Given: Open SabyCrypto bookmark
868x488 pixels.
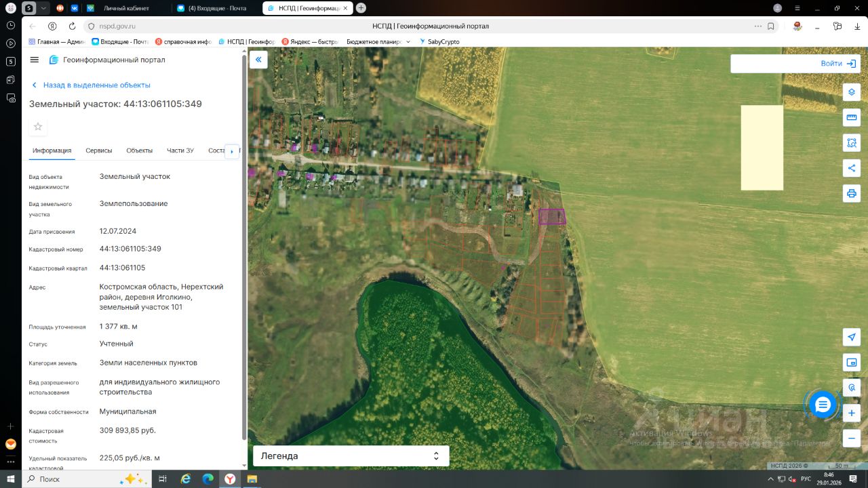Looking at the screenshot, I should tap(439, 41).
